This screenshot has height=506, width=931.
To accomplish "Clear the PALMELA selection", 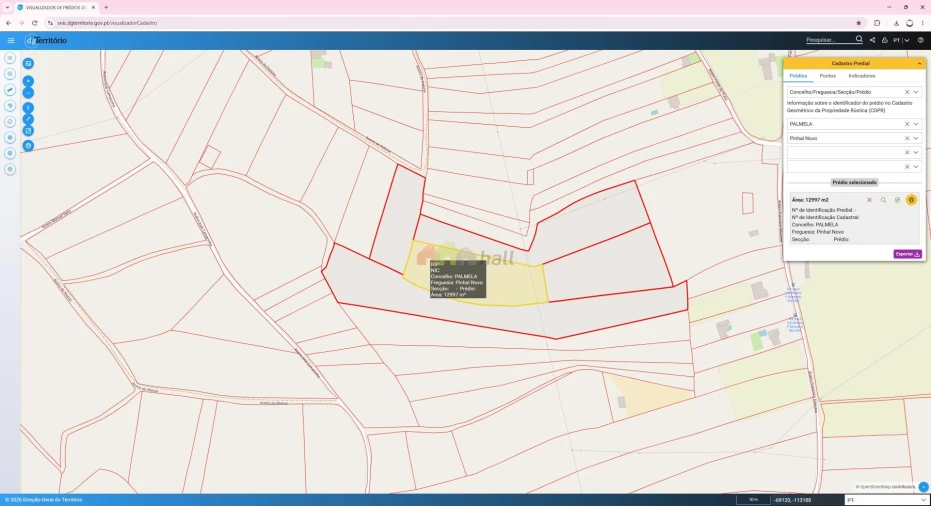I will coord(907,124).
